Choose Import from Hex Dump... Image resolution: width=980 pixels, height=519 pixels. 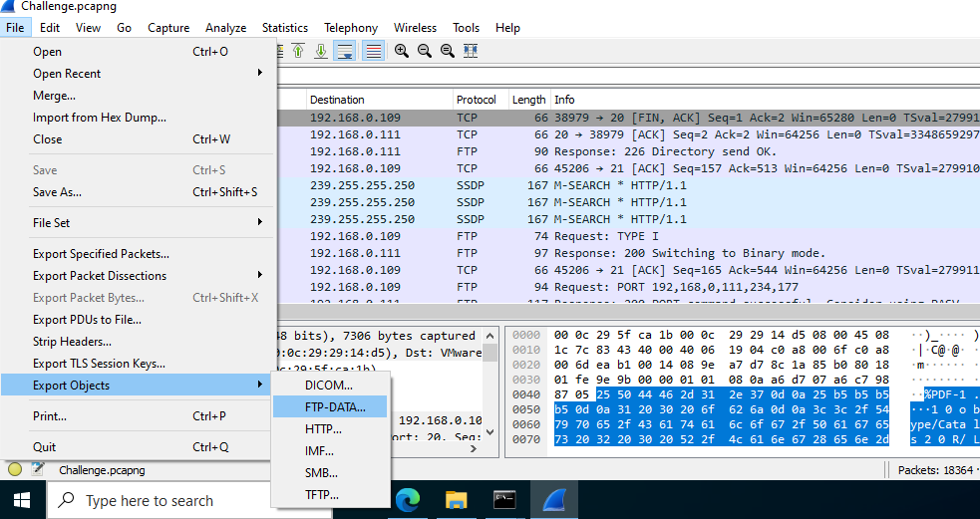coord(138,118)
